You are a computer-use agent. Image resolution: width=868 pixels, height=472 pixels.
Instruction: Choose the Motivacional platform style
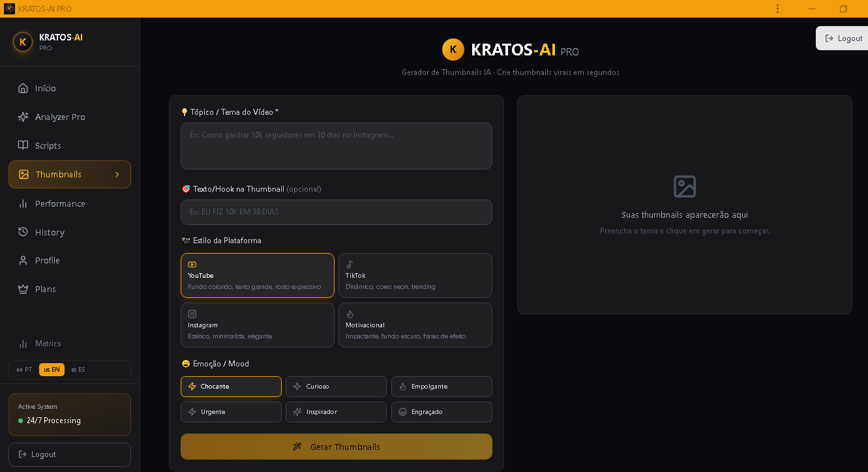coord(415,325)
